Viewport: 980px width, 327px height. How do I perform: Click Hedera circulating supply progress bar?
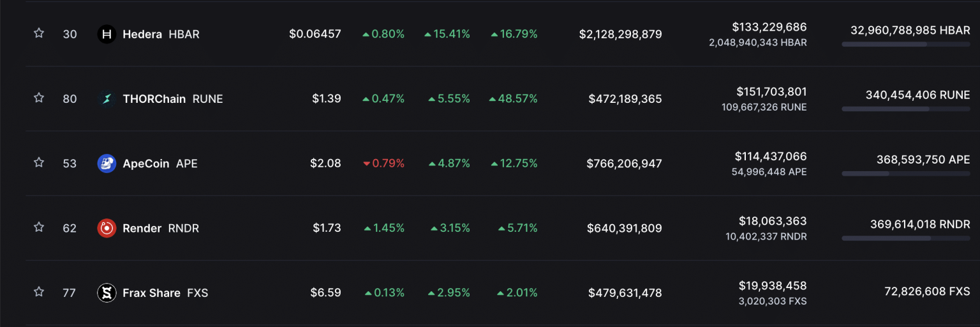pyautogui.click(x=905, y=45)
